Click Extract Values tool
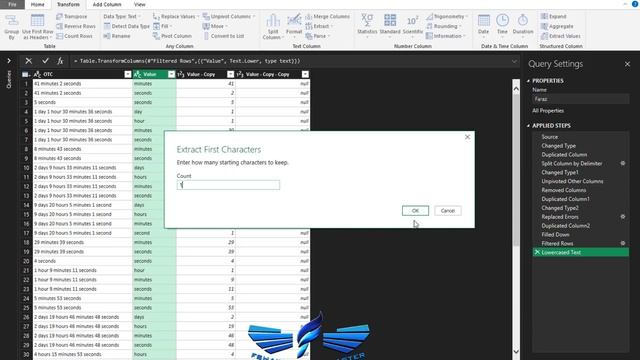 click(x=560, y=36)
